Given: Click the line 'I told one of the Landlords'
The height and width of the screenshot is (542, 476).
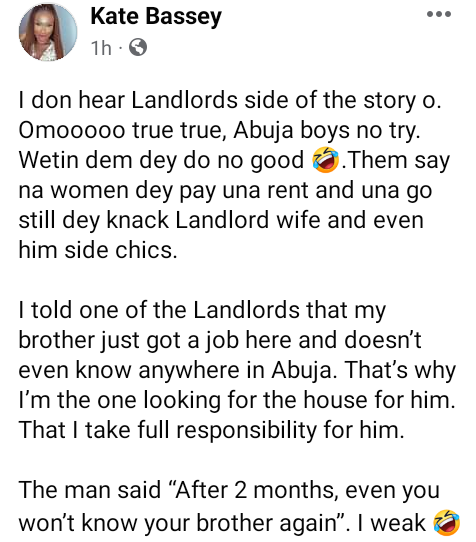Looking at the screenshot, I should click(202, 310).
